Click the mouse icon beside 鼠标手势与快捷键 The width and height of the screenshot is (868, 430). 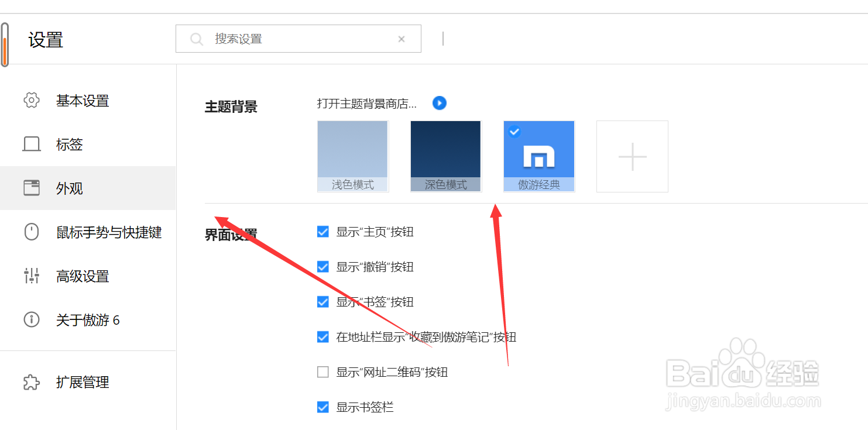31,232
